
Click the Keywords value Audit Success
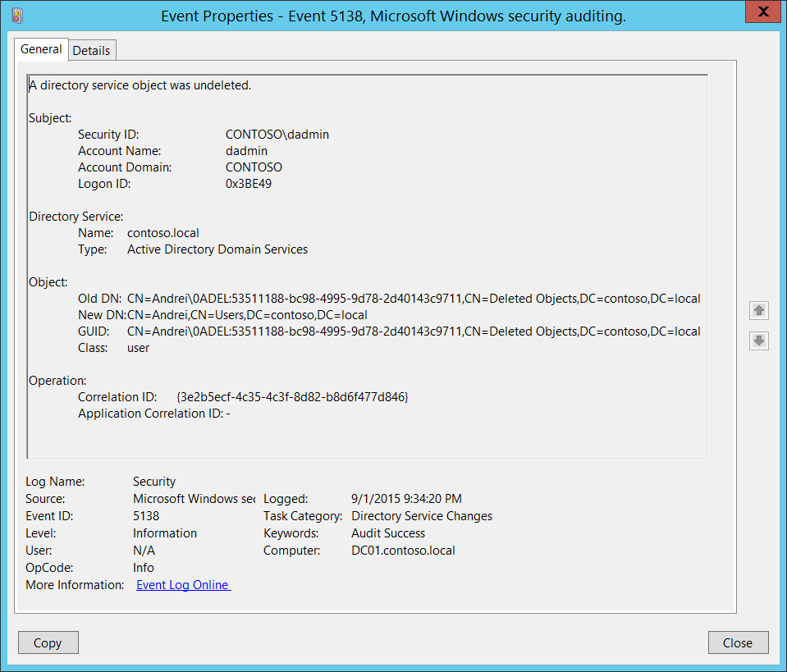(x=388, y=533)
